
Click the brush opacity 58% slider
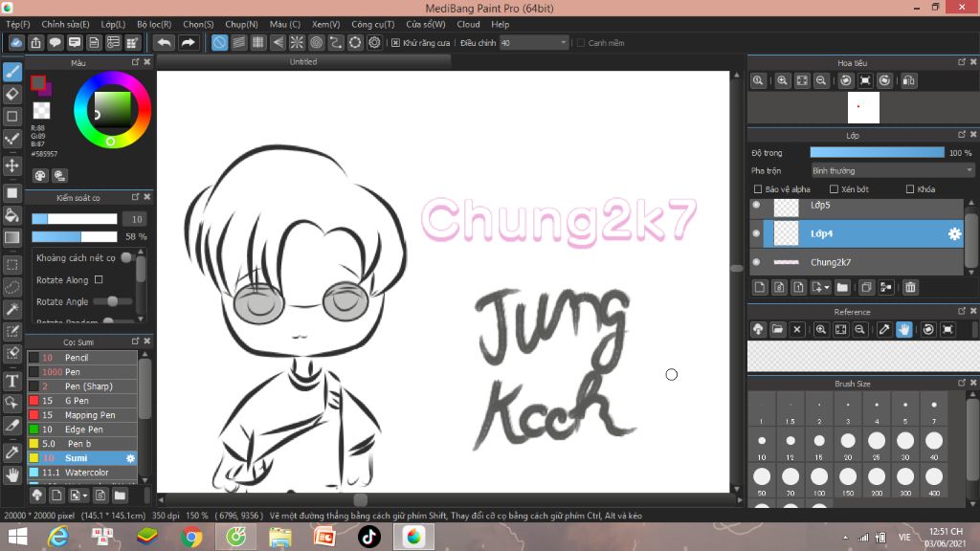pos(75,237)
